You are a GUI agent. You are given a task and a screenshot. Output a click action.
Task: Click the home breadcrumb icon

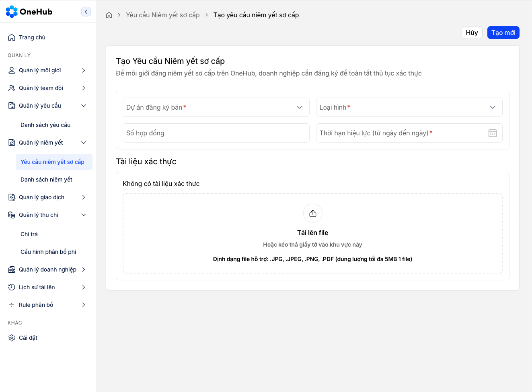109,15
